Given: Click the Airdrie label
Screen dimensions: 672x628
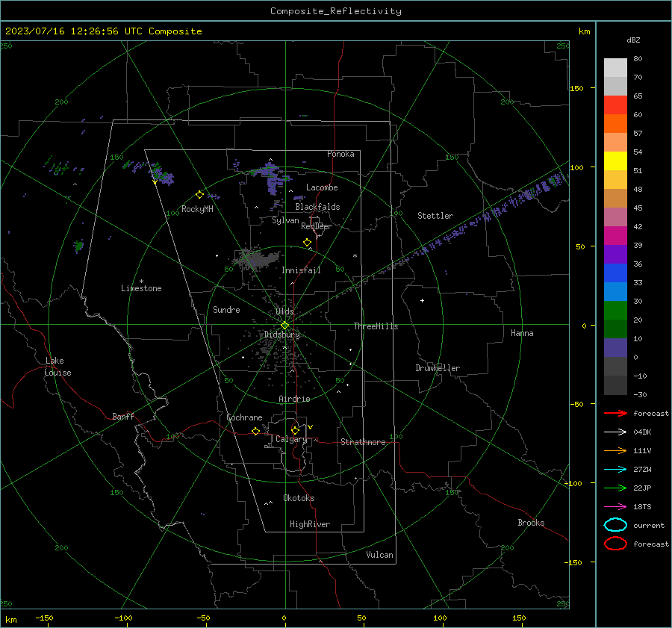Looking at the screenshot, I should point(294,399).
